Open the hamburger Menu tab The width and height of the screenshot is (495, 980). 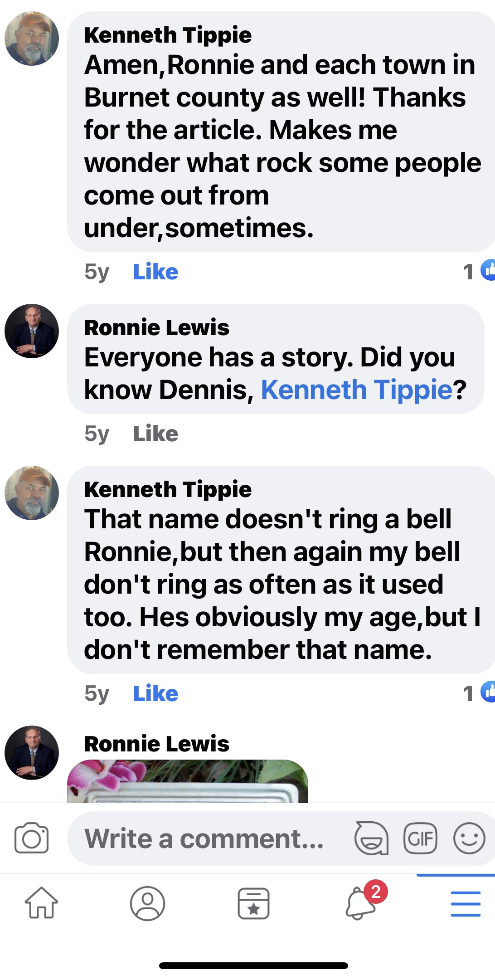[x=466, y=903]
